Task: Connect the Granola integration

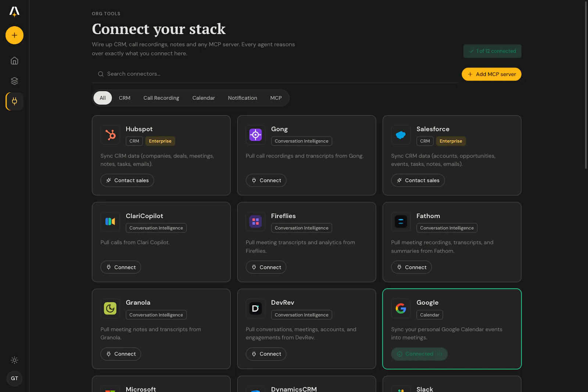Action: (x=121, y=354)
